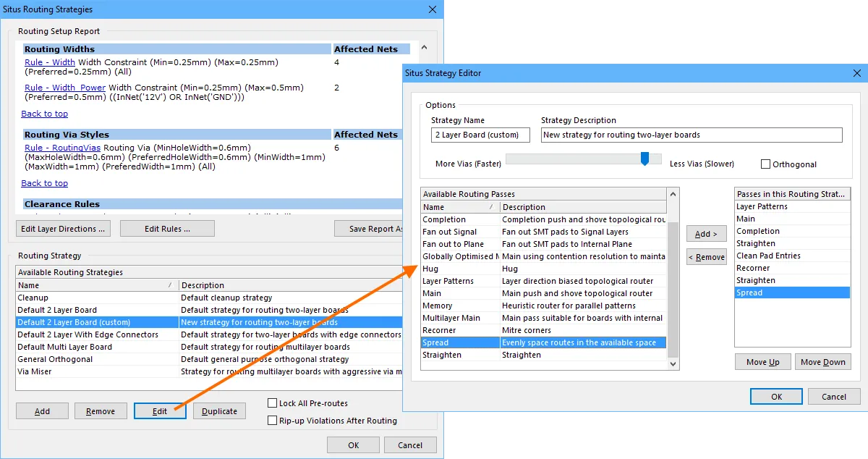Select Straighten in available passes list

coord(543,355)
